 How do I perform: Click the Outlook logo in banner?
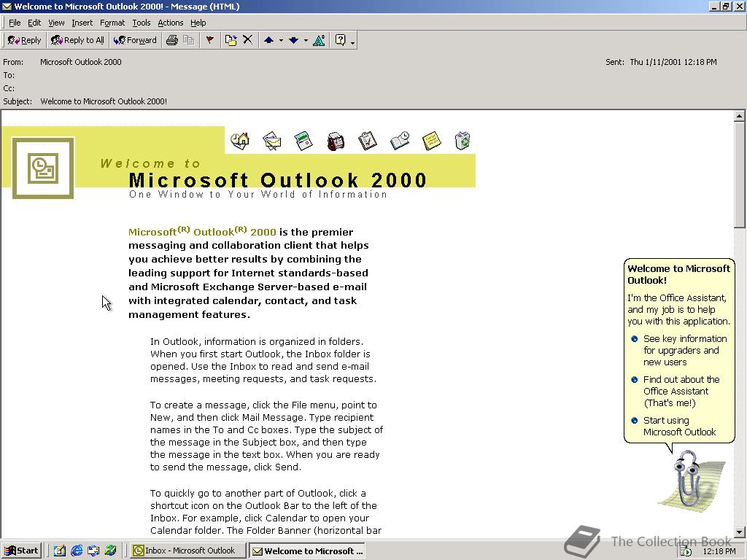coord(43,168)
